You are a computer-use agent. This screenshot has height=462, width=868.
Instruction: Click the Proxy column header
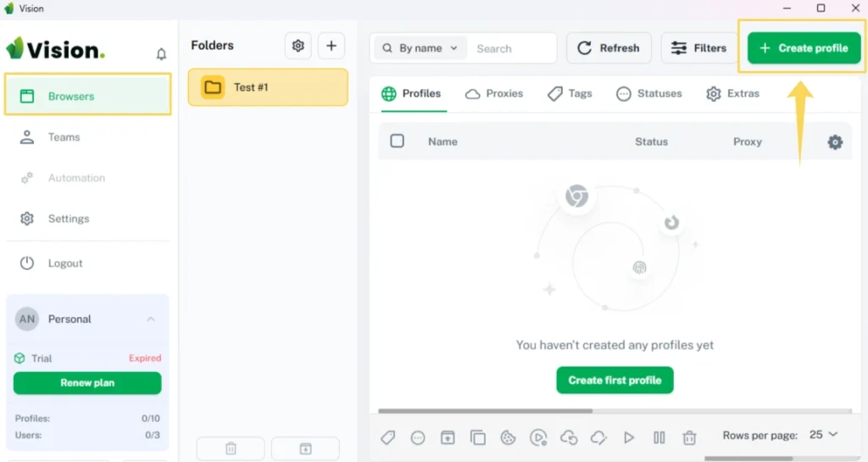click(x=748, y=142)
